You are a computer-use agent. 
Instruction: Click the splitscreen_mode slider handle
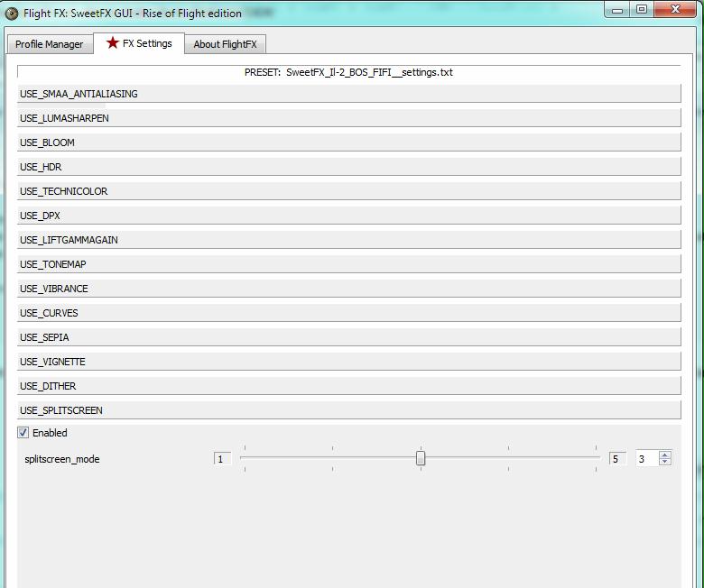click(421, 458)
